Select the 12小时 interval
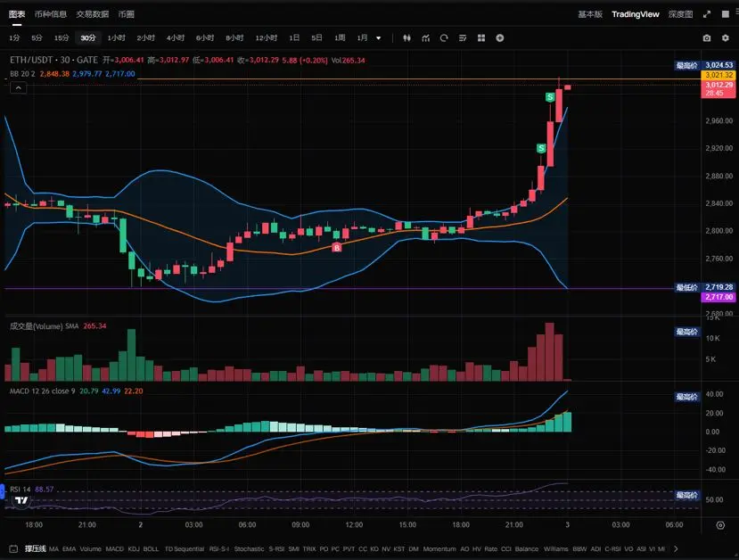This screenshot has width=739, height=560. [x=267, y=37]
